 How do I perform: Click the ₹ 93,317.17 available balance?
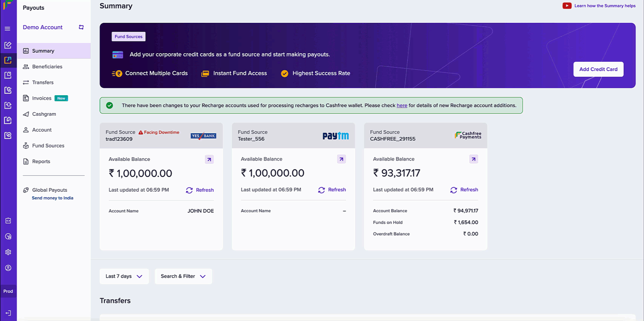397,173
